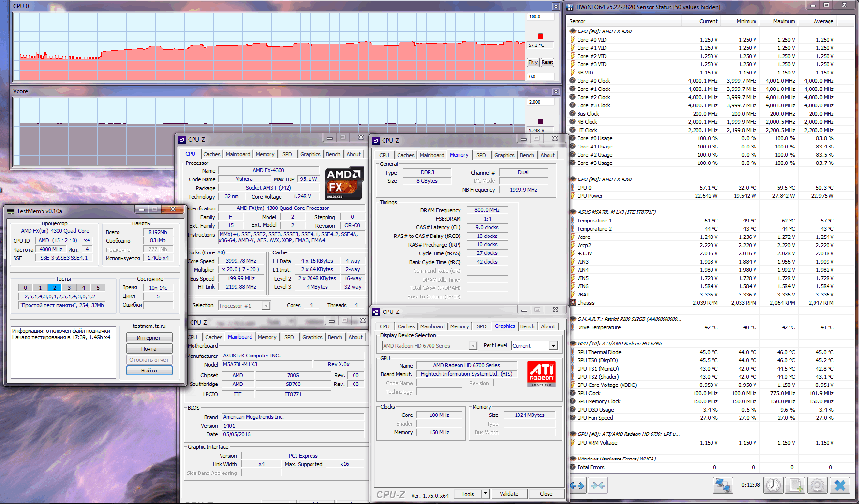Start logging with HWiNFO spreadsheet plus icon
Image resolution: width=859 pixels, height=504 pixels.
pyautogui.click(x=795, y=485)
